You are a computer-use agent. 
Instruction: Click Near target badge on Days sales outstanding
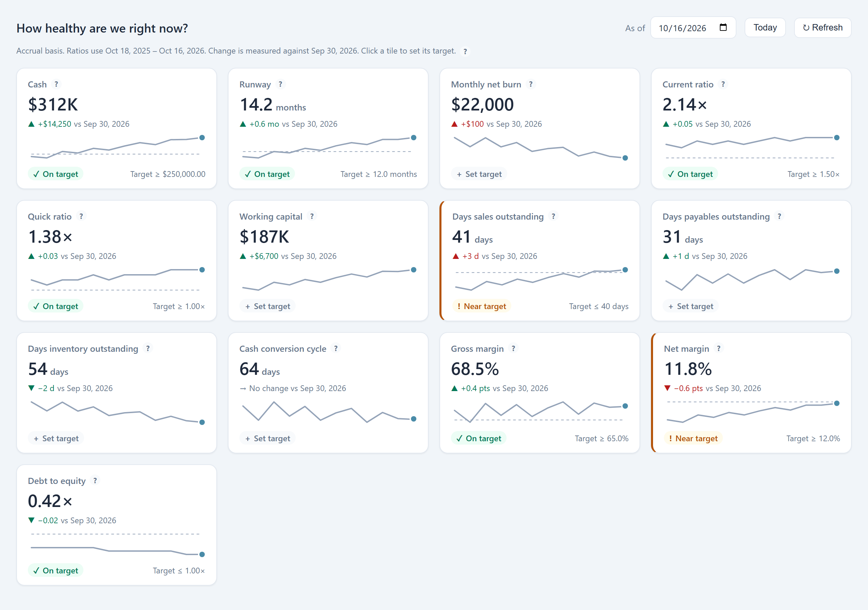(481, 306)
